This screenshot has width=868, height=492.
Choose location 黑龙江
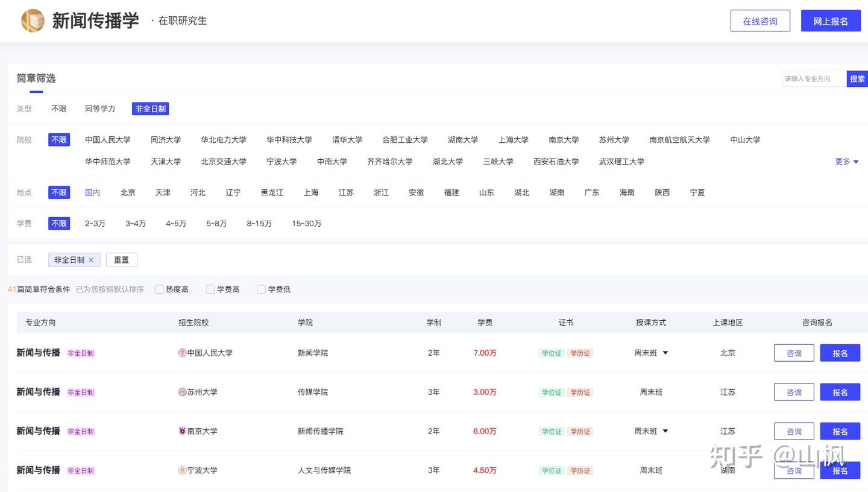272,193
